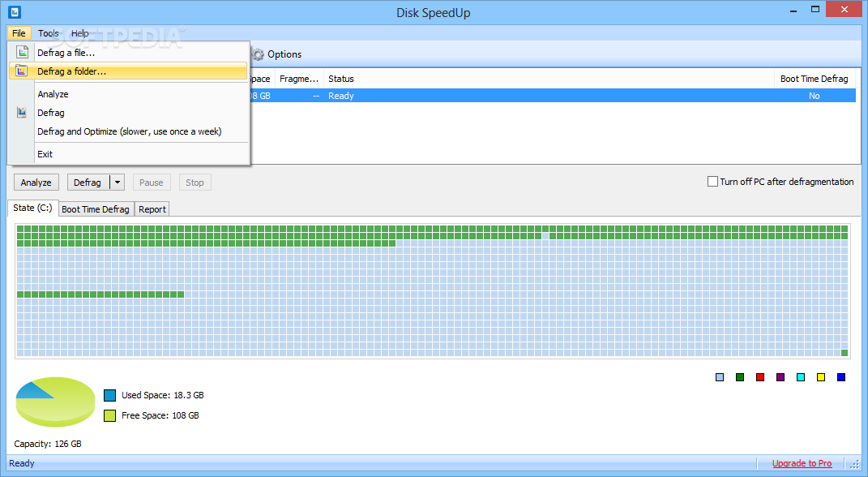
Task: Click the resize grip in status bar corner
Action: click(855, 464)
